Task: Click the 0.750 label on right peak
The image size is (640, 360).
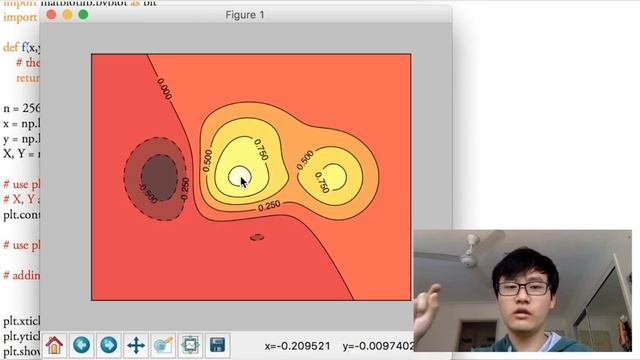Action: (322, 182)
